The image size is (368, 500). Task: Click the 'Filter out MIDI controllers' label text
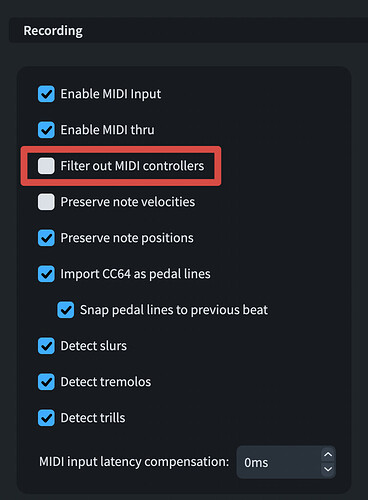click(x=132, y=166)
